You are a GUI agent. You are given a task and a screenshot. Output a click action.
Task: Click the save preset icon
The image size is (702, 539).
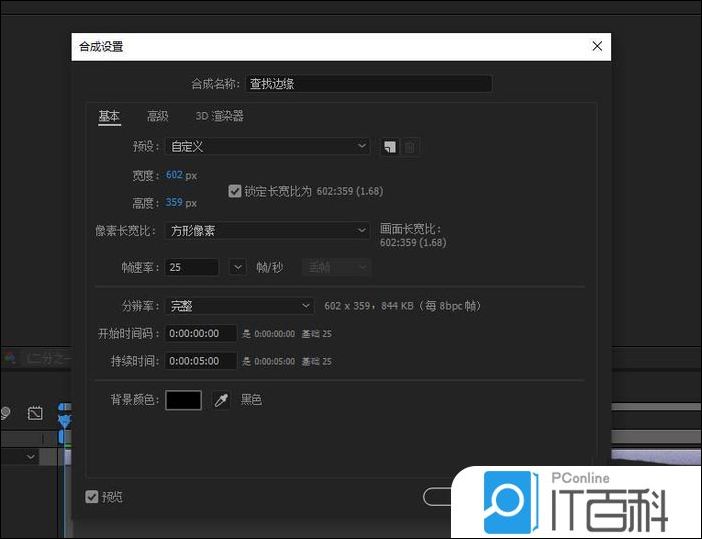(x=390, y=147)
